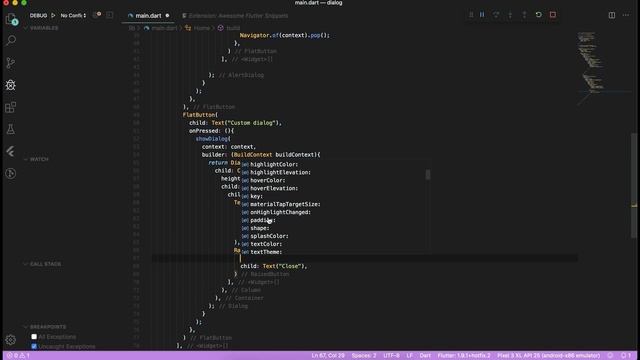The width and height of the screenshot is (640, 360).
Task: Open the Extensions view icon
Action: click(11, 107)
